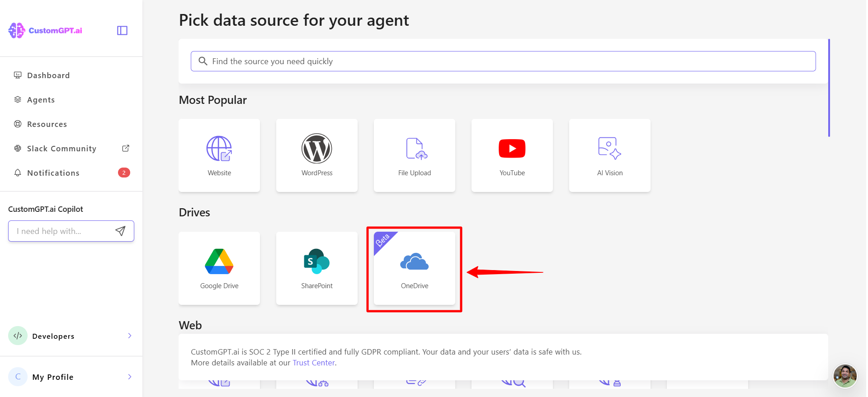The image size is (868, 397).
Task: Click 'Pick data source for your agent' title
Action: [294, 20]
